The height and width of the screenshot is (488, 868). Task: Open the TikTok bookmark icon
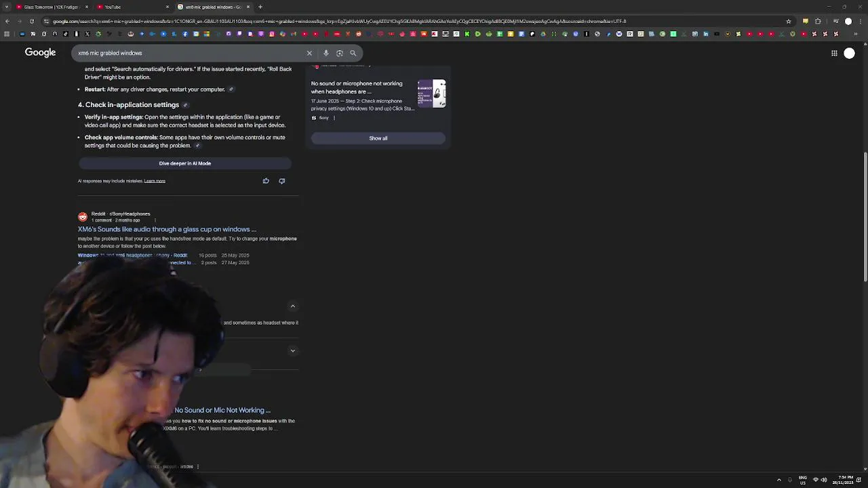66,34
